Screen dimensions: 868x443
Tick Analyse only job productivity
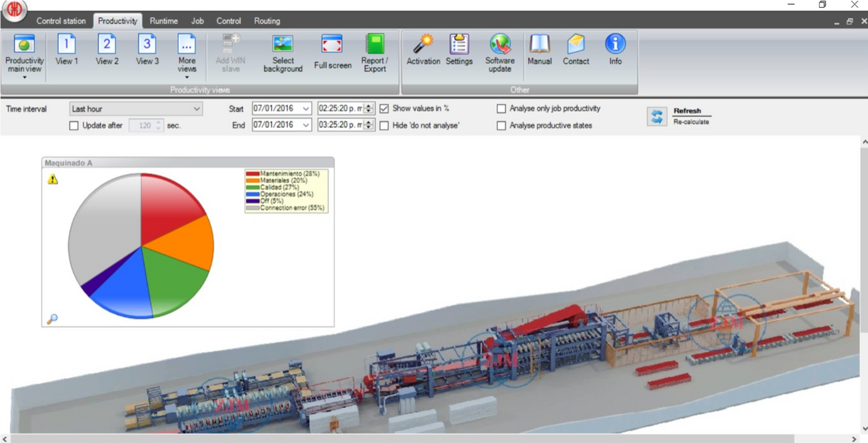click(x=501, y=109)
